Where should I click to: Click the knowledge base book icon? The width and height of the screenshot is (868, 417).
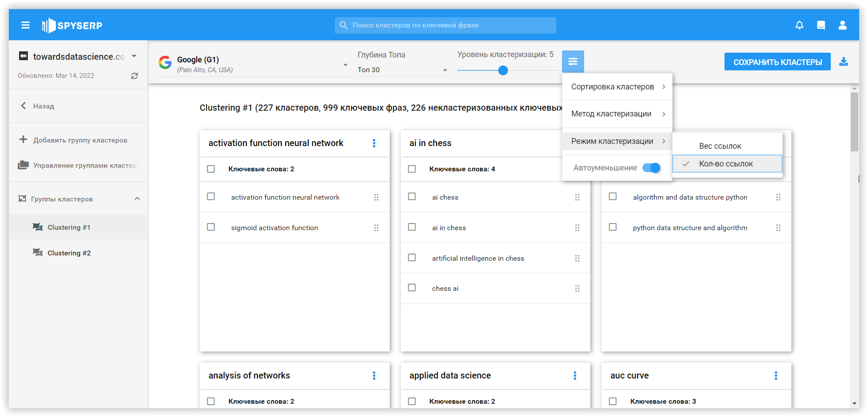pos(821,25)
